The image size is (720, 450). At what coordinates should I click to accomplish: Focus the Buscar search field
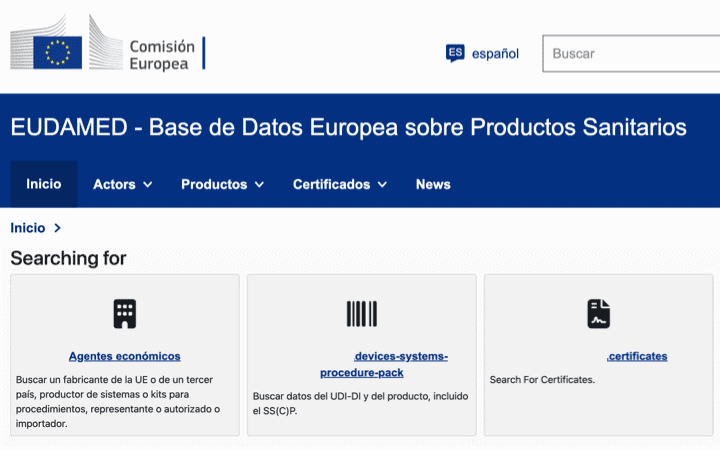631,53
